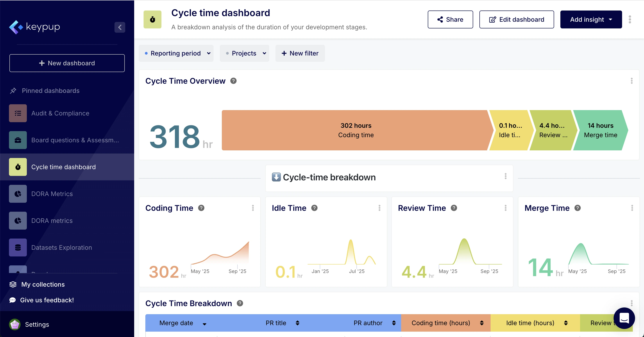
Task: Toggle sorting on the Merge date column
Action: 205,324
